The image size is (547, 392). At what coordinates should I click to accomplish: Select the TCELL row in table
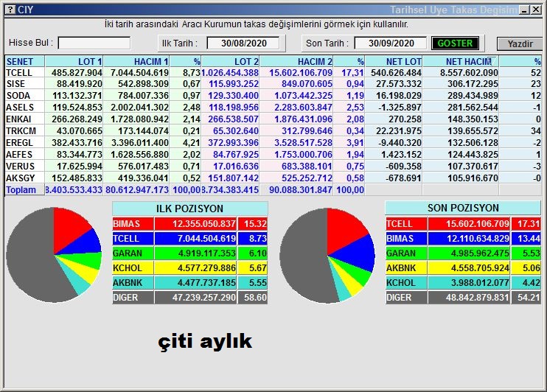[273, 72]
